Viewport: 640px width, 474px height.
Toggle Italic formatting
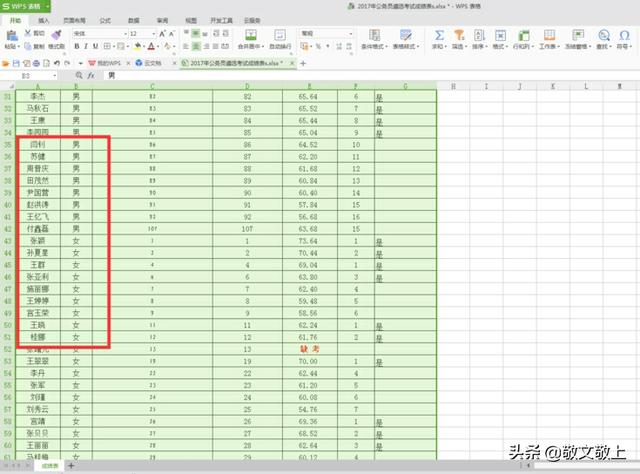tap(86, 46)
